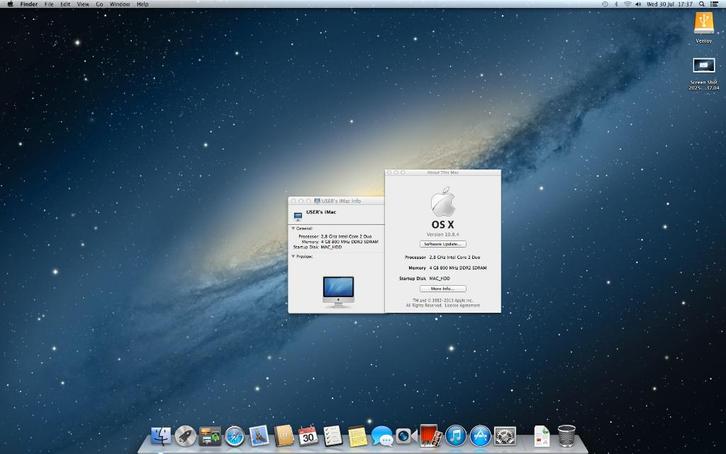Collapse the General section disclosure triangle
Viewport: 726px width, 454px height.
point(293,228)
